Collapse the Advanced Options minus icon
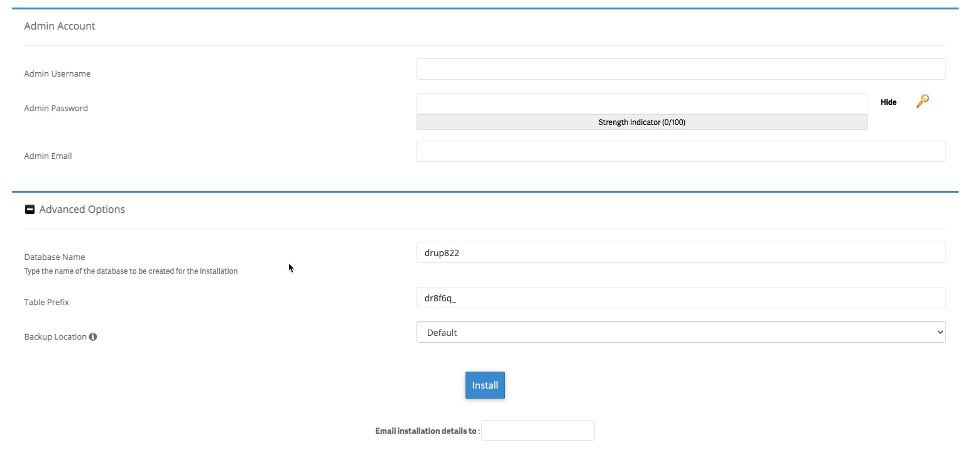The height and width of the screenshot is (457, 980). coord(30,209)
